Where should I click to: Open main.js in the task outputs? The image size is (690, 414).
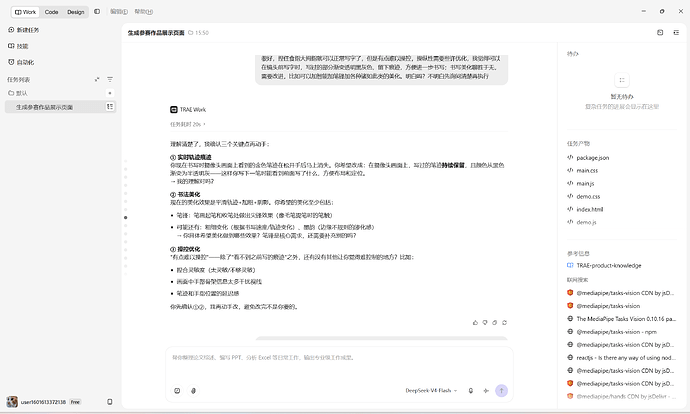click(585, 183)
